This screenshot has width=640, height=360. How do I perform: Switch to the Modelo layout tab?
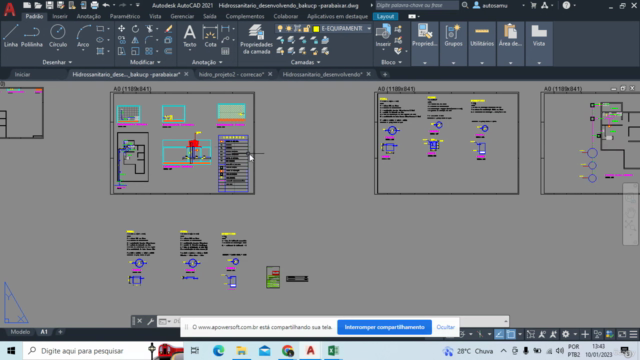(x=20, y=332)
